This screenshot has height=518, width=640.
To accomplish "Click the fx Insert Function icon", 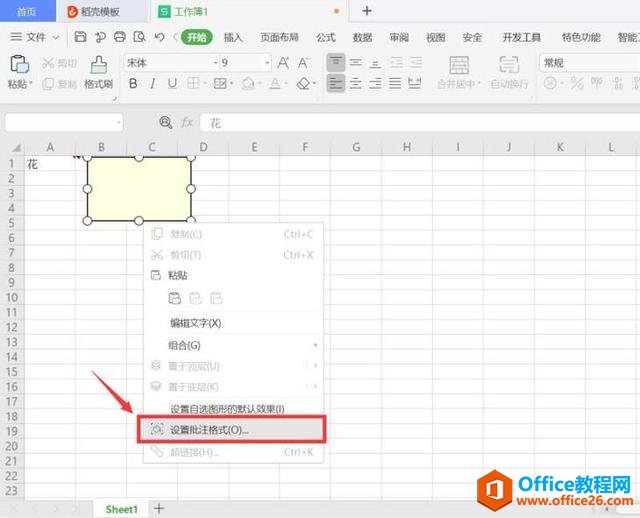I will pos(187,122).
